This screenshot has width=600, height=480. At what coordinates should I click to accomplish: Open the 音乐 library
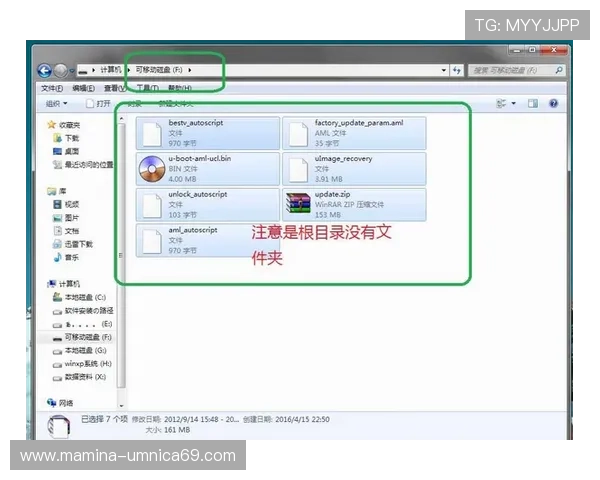tap(72, 258)
